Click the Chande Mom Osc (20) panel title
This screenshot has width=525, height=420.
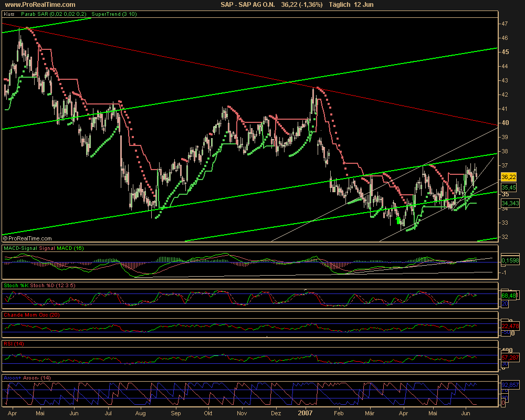(x=31, y=314)
